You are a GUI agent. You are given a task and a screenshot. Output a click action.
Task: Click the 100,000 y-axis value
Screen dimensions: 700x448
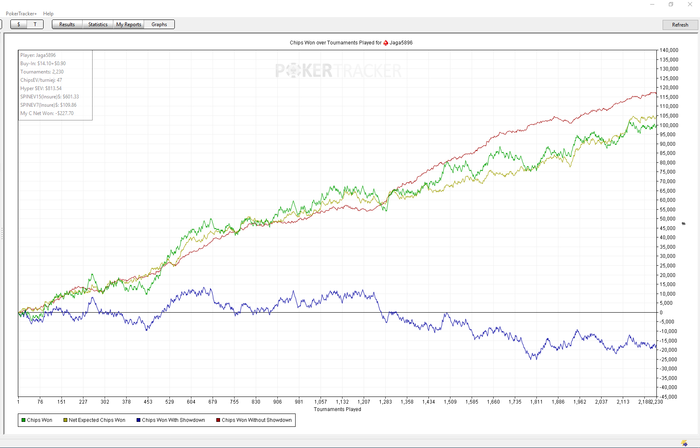tap(669, 125)
